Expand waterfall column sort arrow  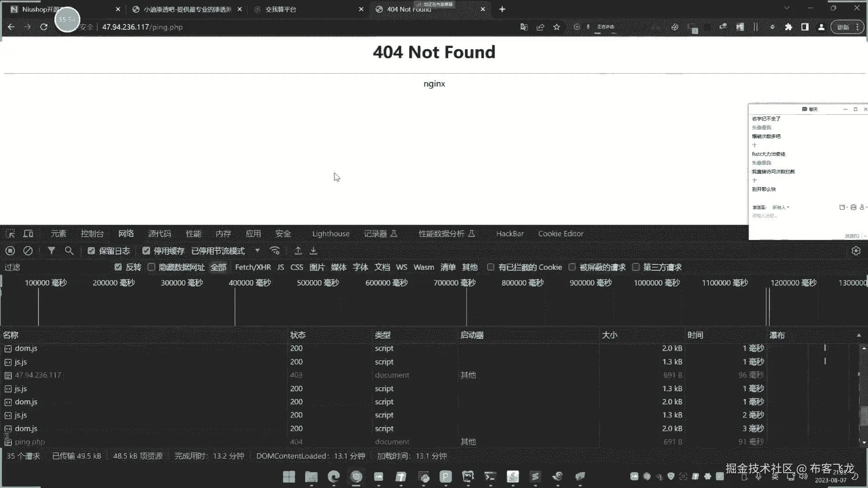(x=859, y=335)
